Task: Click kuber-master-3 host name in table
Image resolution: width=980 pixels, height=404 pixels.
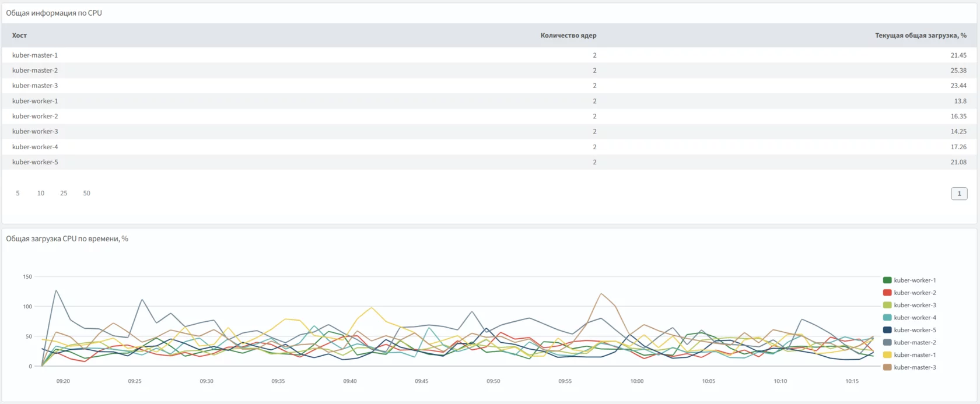Action: (35, 86)
